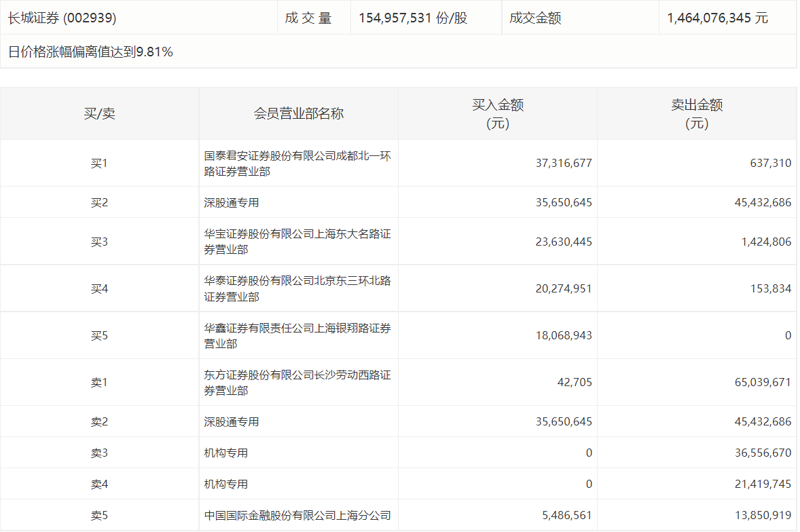Select 35,650,645 in the 买2 row
The image size is (800, 532).
[564, 202]
